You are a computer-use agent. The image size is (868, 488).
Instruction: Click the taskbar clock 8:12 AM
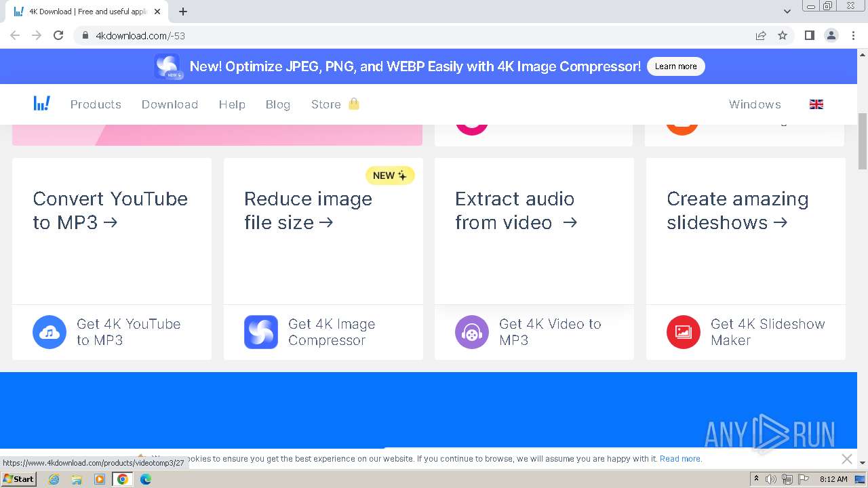[833, 479]
